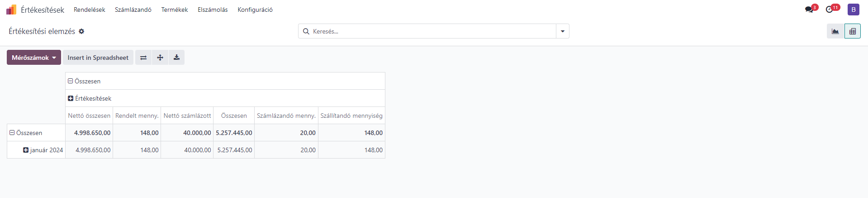Collapse the Összesen row header

point(26,133)
